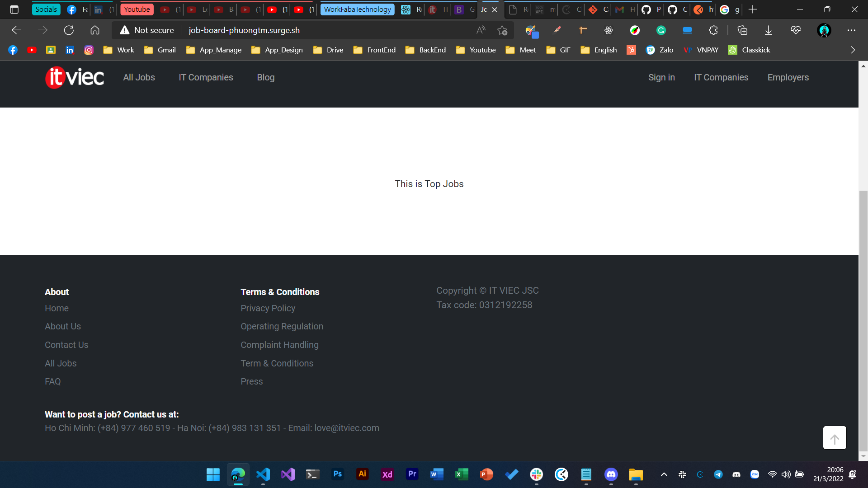
Task: Open the Settings and more menu
Action: (852, 30)
